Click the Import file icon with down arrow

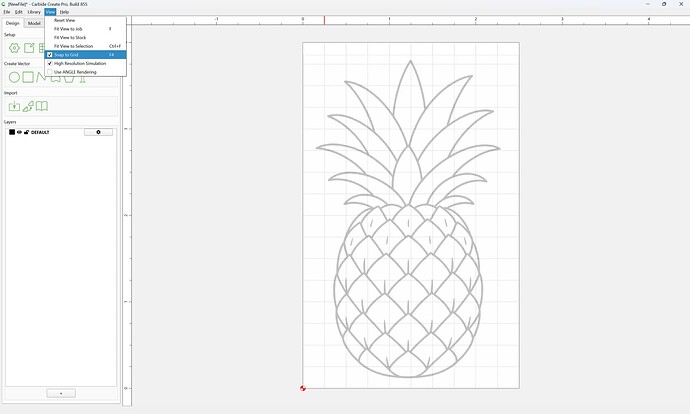[x=14, y=106]
